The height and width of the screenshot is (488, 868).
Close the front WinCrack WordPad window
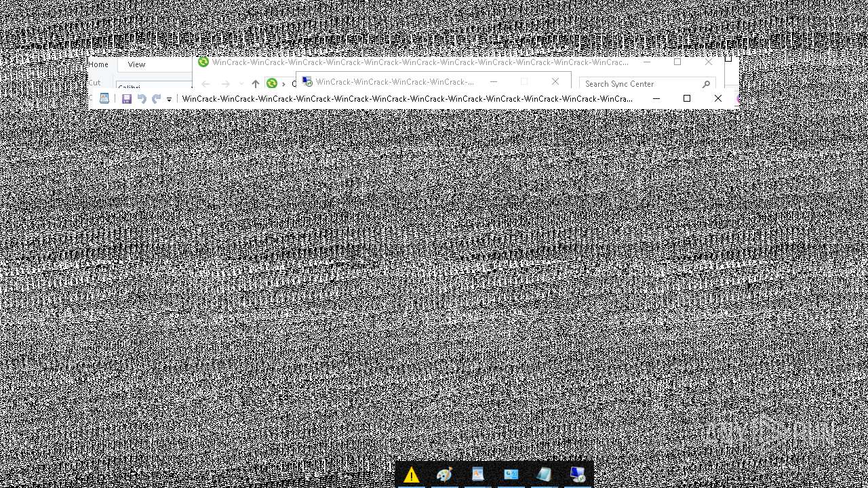718,99
